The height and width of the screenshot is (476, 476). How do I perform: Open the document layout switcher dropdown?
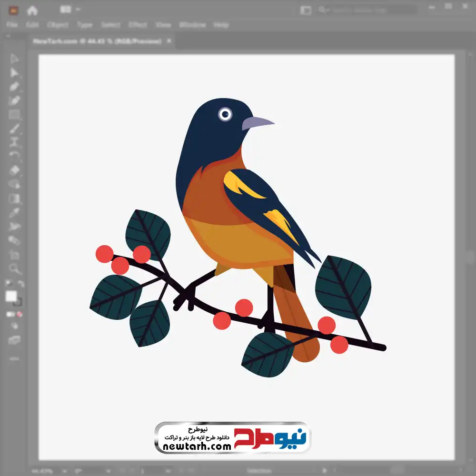coord(70,10)
